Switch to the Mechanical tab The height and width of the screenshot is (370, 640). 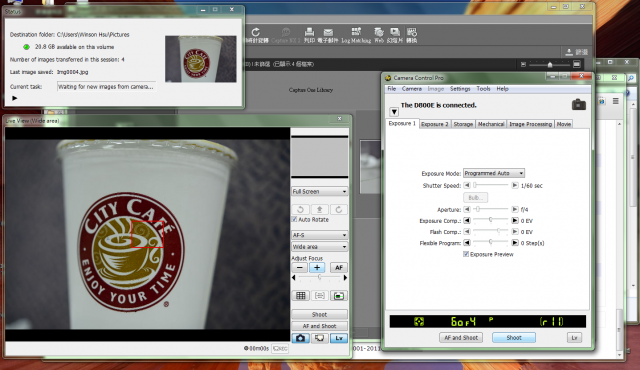[x=491, y=124]
